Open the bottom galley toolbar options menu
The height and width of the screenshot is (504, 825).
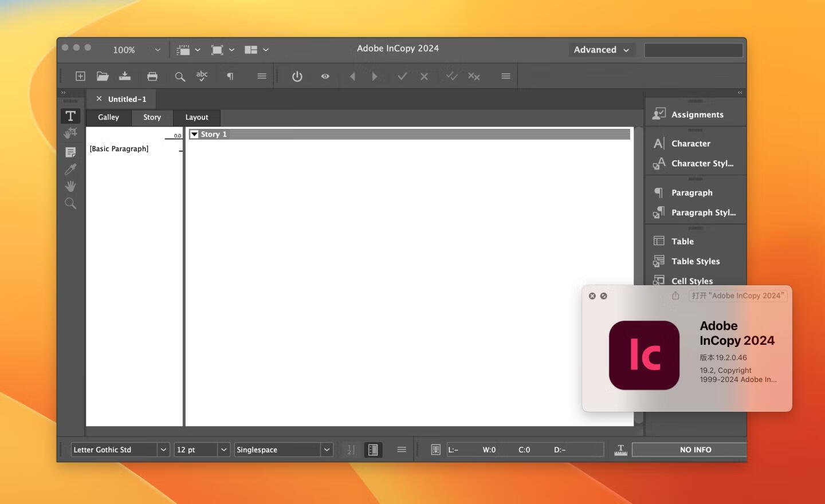(402, 450)
